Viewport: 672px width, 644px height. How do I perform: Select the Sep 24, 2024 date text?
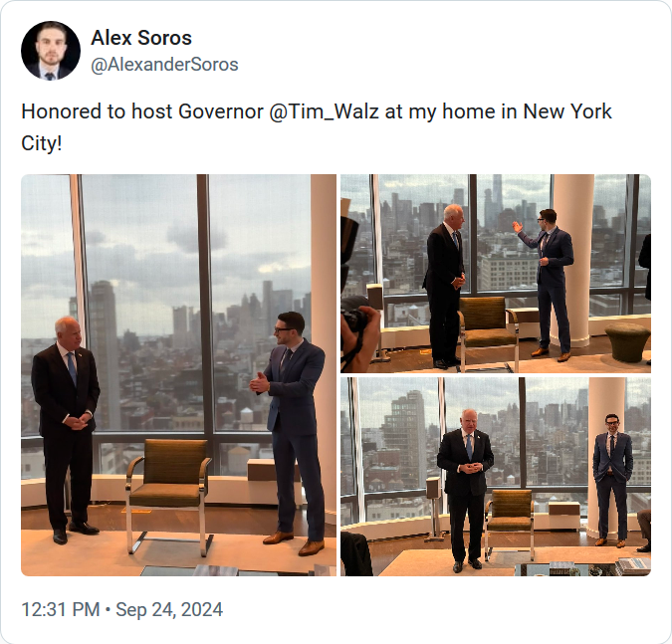point(169,610)
